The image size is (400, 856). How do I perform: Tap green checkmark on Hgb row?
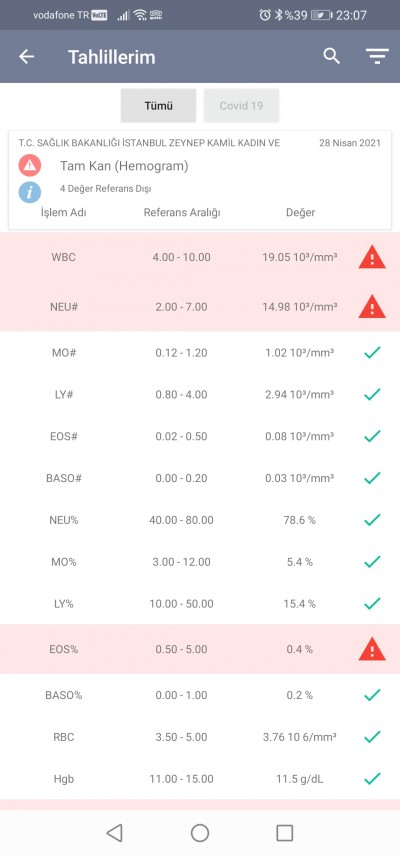point(372,778)
